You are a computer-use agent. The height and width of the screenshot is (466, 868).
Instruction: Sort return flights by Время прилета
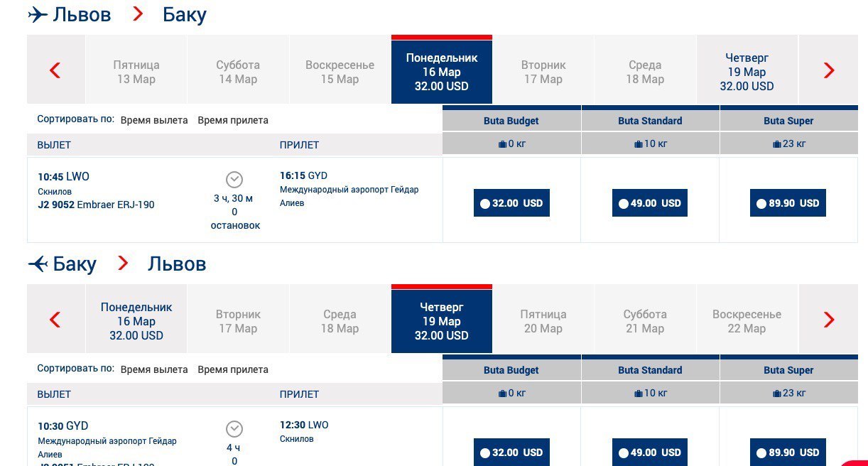(233, 369)
